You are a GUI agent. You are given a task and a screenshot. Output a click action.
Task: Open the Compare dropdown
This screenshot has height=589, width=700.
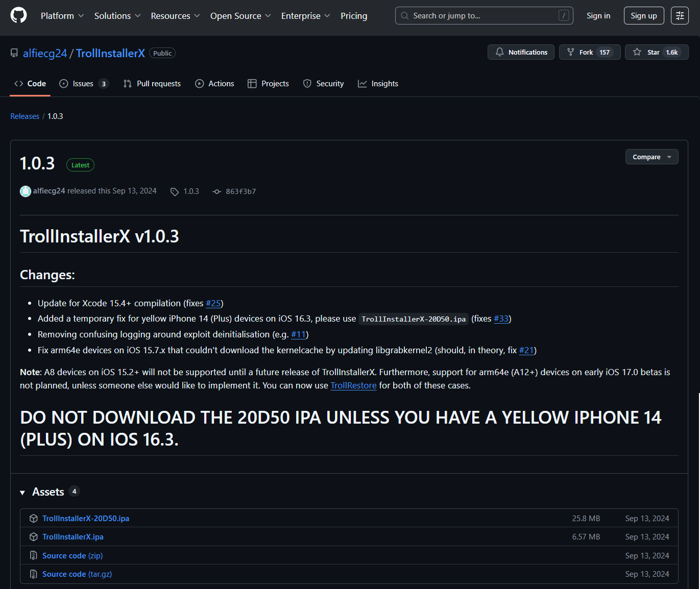click(x=652, y=157)
